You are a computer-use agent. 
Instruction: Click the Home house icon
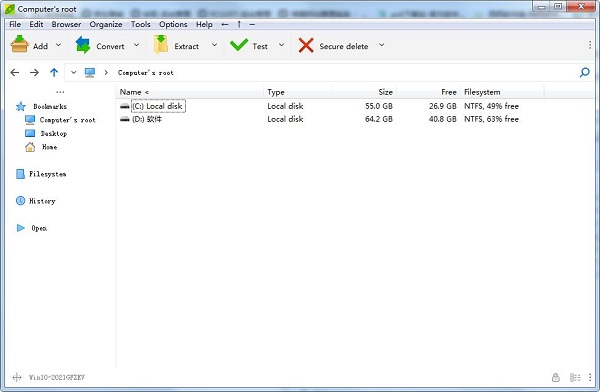30,147
